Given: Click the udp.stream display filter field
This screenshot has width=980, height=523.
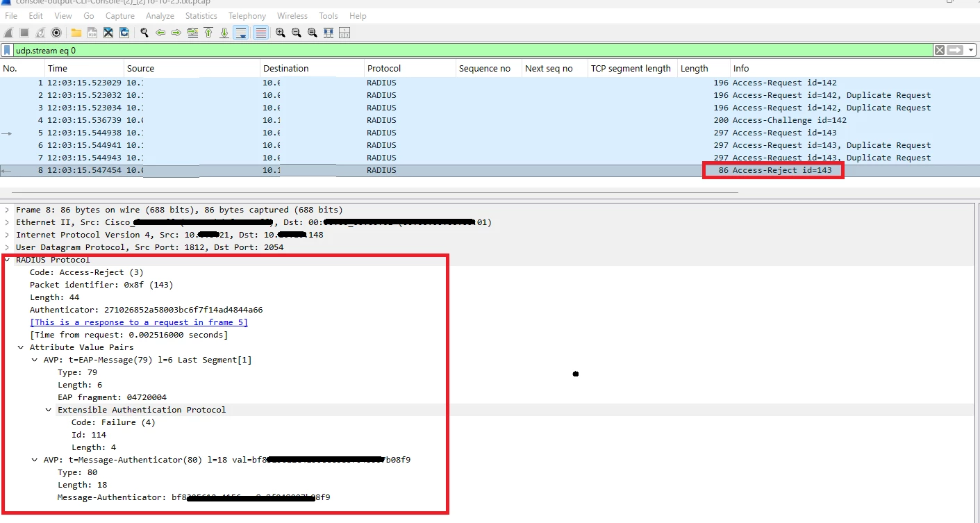Looking at the screenshot, I should click(x=472, y=50).
